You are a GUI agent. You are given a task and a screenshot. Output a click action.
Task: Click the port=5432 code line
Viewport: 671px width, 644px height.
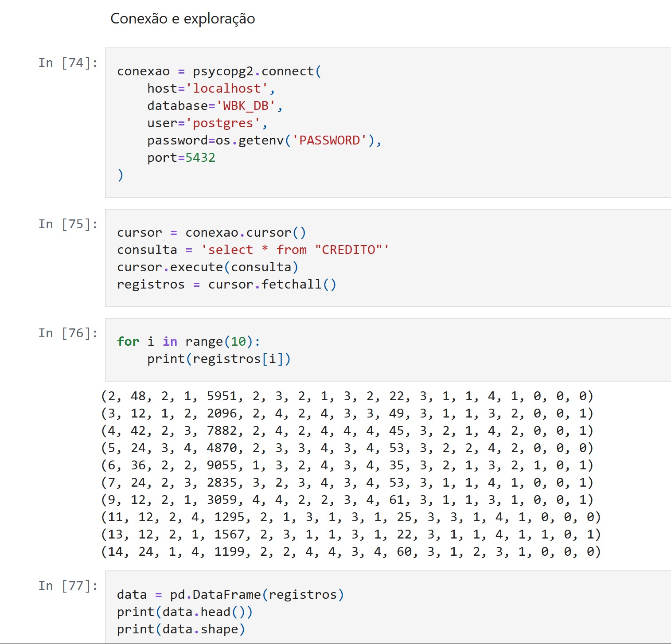coord(181,158)
